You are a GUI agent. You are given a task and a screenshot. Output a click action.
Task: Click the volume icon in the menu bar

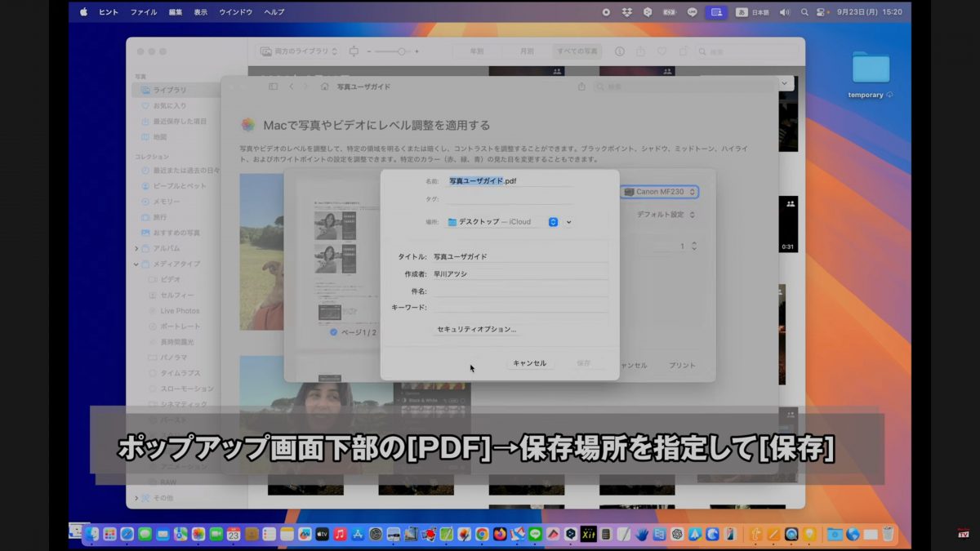point(785,12)
